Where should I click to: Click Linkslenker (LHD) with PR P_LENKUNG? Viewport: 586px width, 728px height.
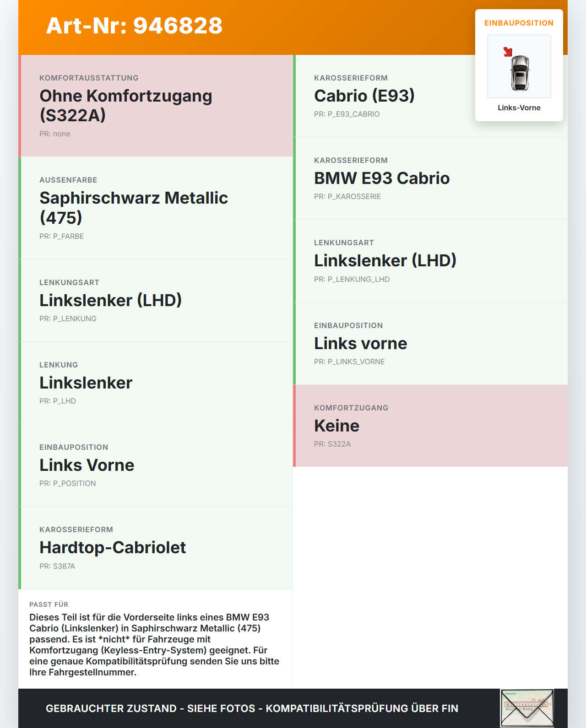point(156,301)
